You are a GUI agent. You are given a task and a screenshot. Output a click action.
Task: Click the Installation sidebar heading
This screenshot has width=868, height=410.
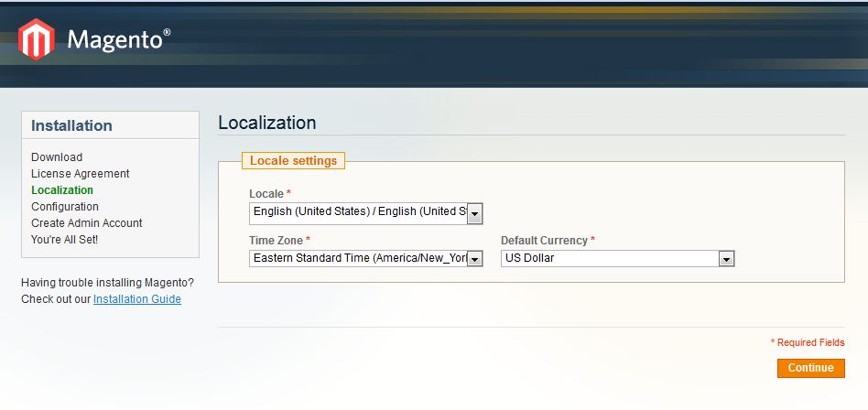click(x=72, y=125)
